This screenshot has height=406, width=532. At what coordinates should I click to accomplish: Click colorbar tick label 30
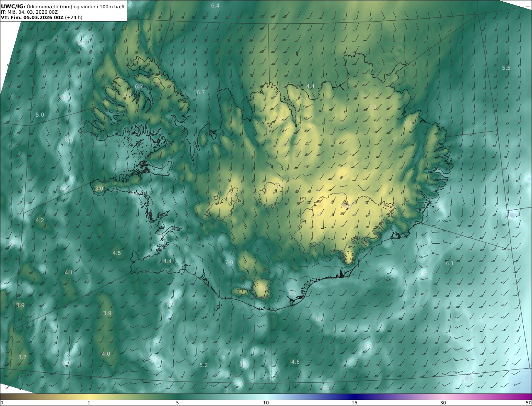click(443, 403)
